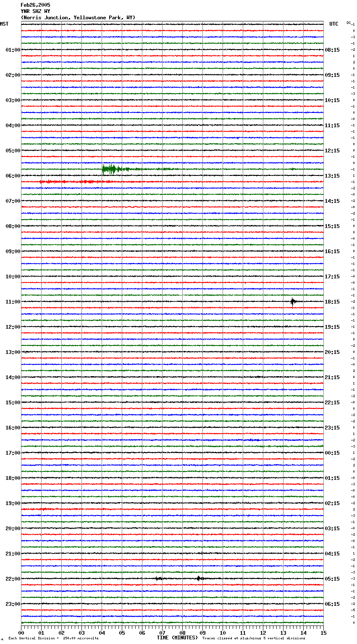
Task: Select the 12:00 MST time label
Action: coord(13,327)
